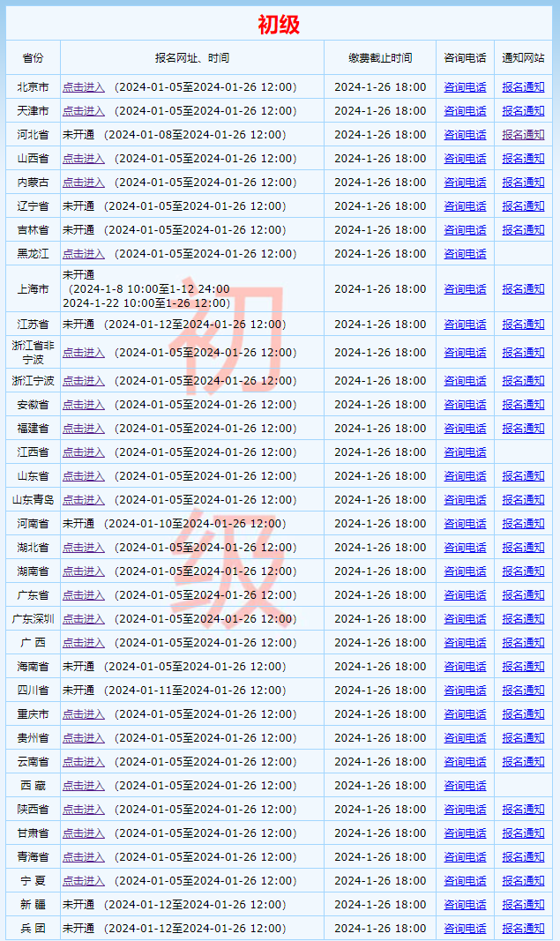View 报名通知 for 云南省
Viewport: 560px width, 941px height.
(523, 762)
